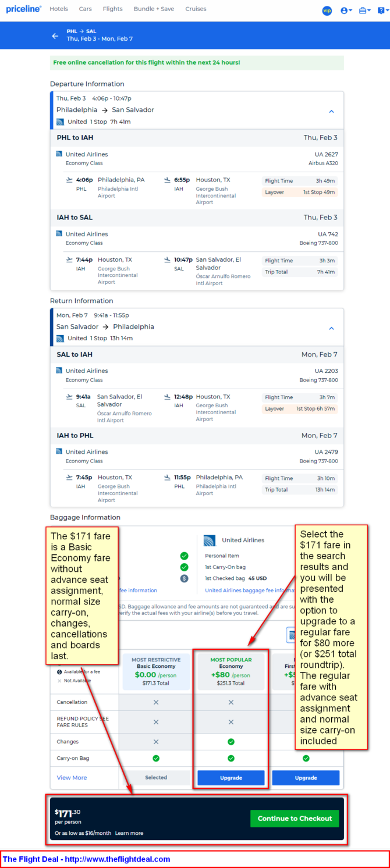Viewport: 390px width, 868px height.
Task: Click dollar icon next to 1st Checked bag
Action: pyautogui.click(x=184, y=578)
